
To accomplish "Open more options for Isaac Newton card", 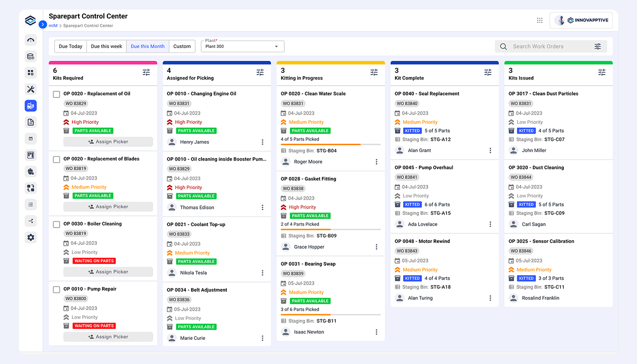I will pos(376,332).
